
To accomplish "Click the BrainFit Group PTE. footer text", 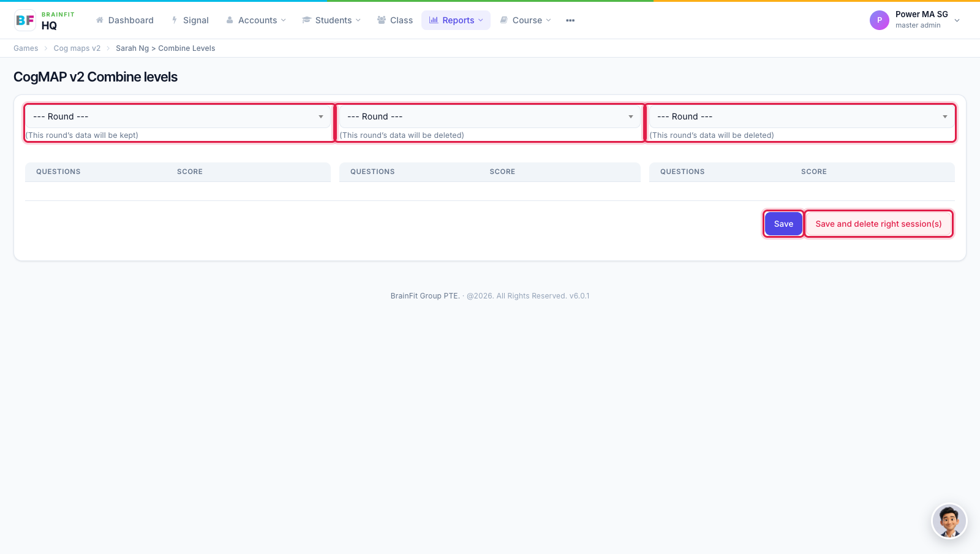I will pos(425,296).
